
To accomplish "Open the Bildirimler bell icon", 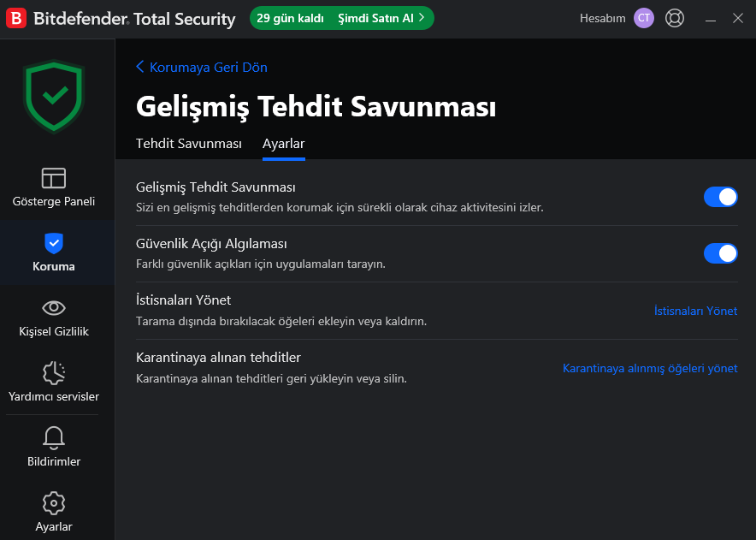I will 54,437.
